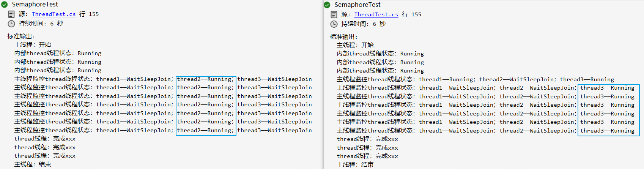Viewport: 644px width, 169px height.
Task: Click left panel's 主线程：开始 output line
Action: [x=33, y=45]
